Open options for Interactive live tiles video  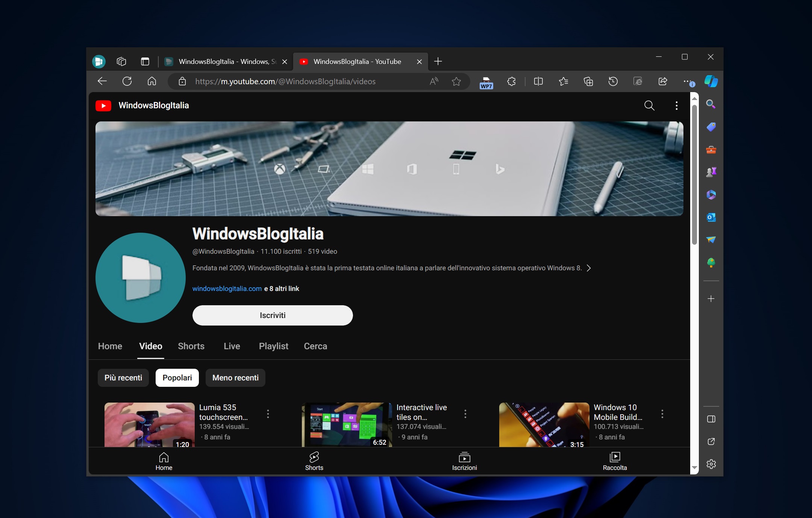(465, 414)
